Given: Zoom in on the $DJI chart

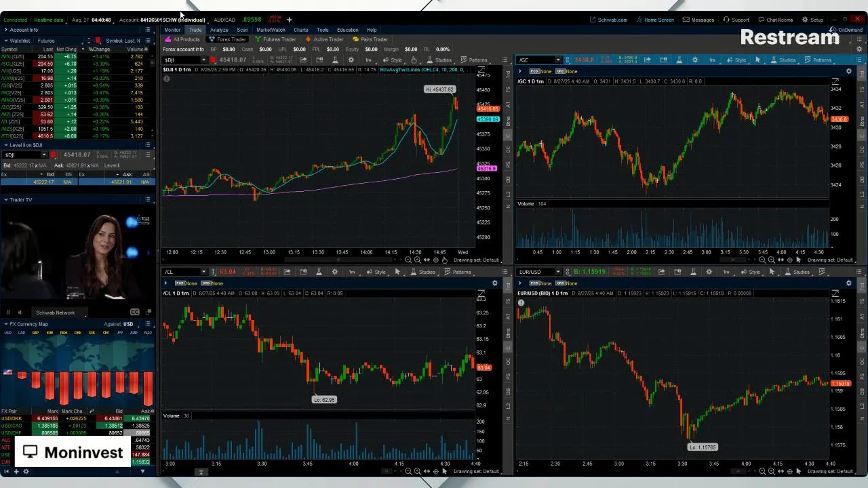Looking at the screenshot, I should pos(417,260).
